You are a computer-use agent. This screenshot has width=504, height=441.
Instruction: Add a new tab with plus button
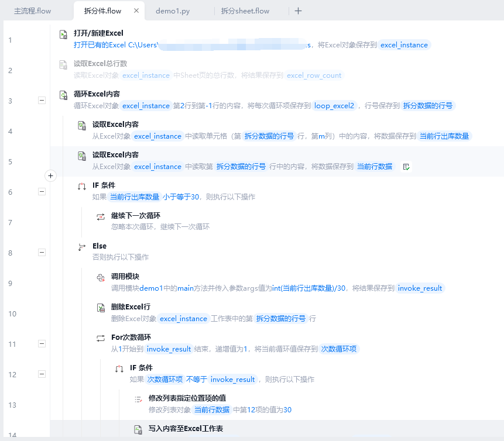click(x=299, y=11)
